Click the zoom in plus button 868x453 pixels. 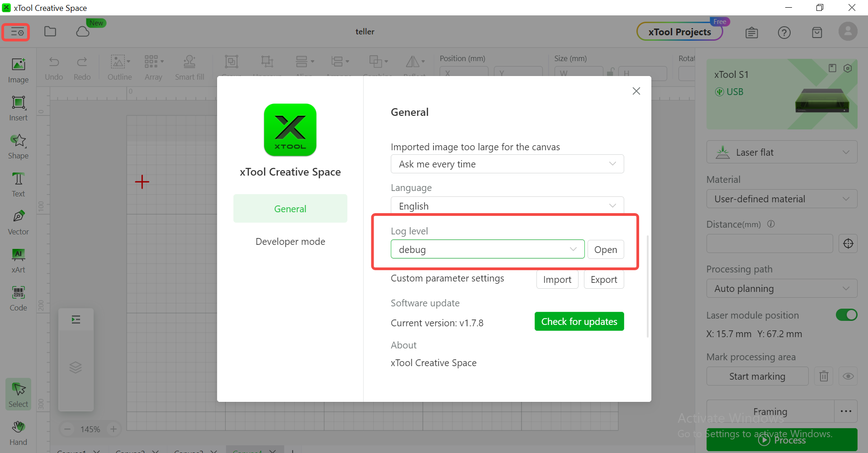(x=114, y=429)
